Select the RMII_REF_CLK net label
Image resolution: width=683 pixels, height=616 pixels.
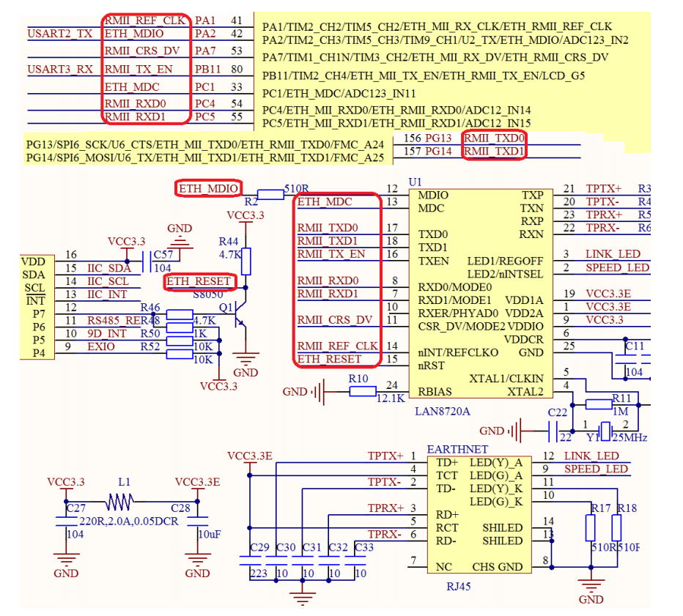coord(146,21)
